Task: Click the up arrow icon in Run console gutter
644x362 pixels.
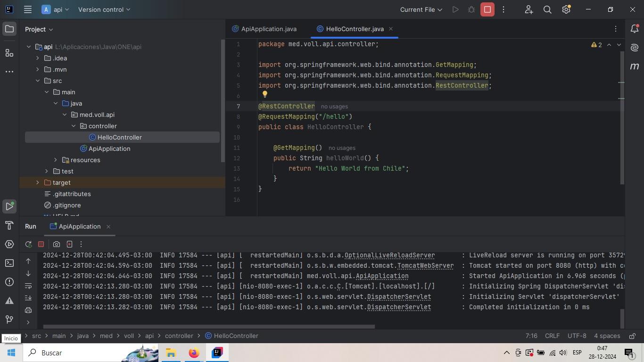Action: pos(28,261)
